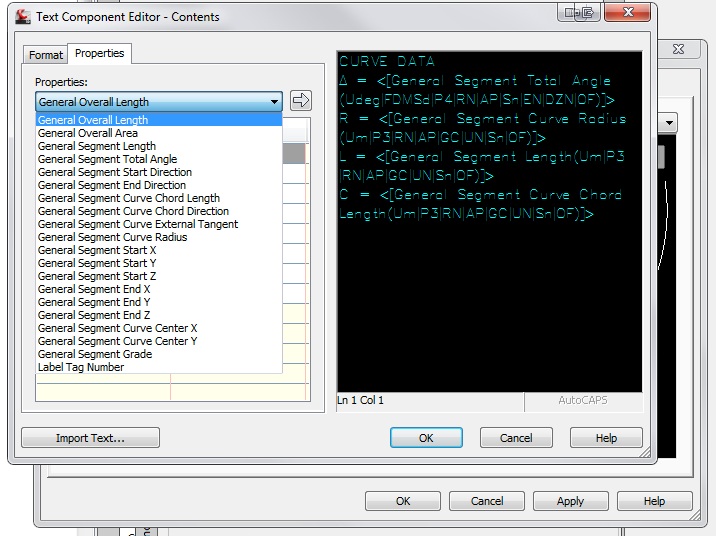Select the Properties tab

100,53
